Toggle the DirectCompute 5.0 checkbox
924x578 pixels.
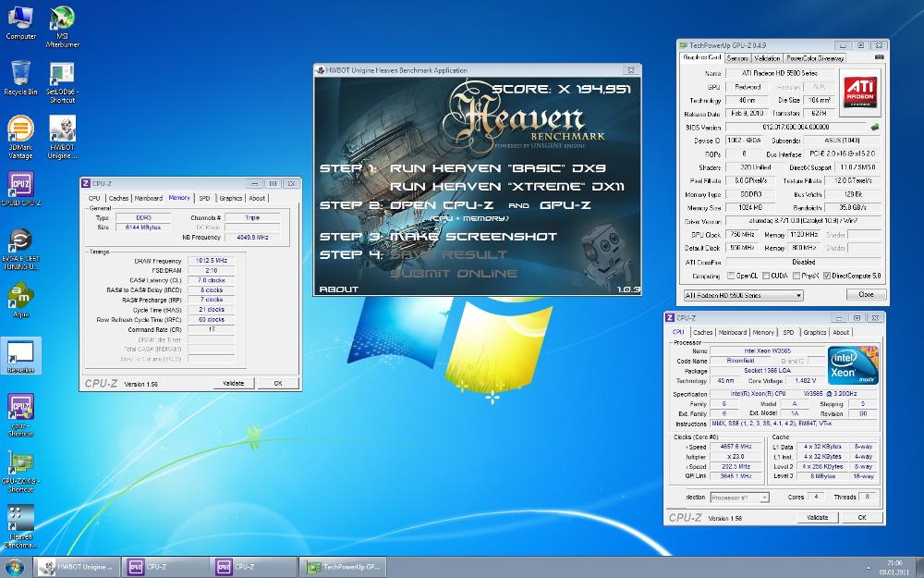click(x=827, y=276)
